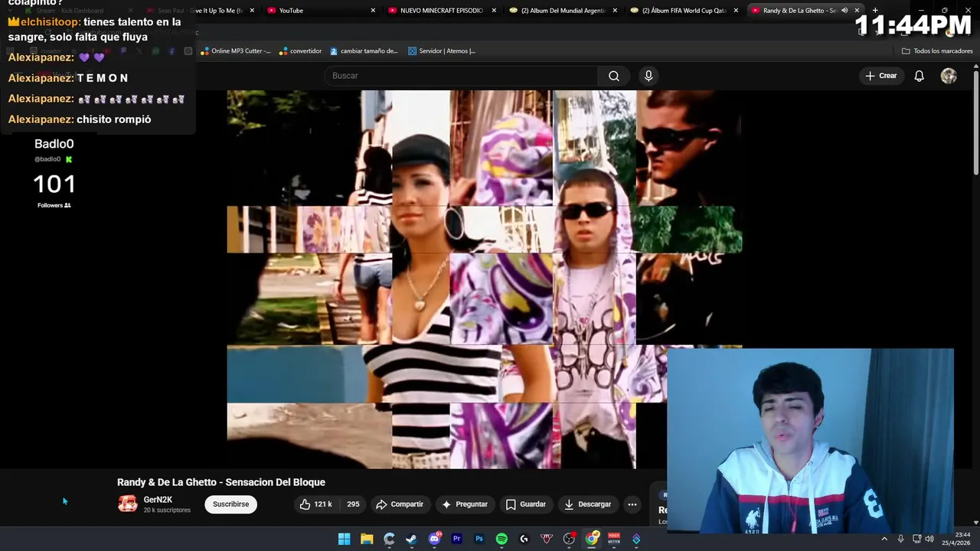
Task: Open convertidor bookmark
Action: (300, 51)
